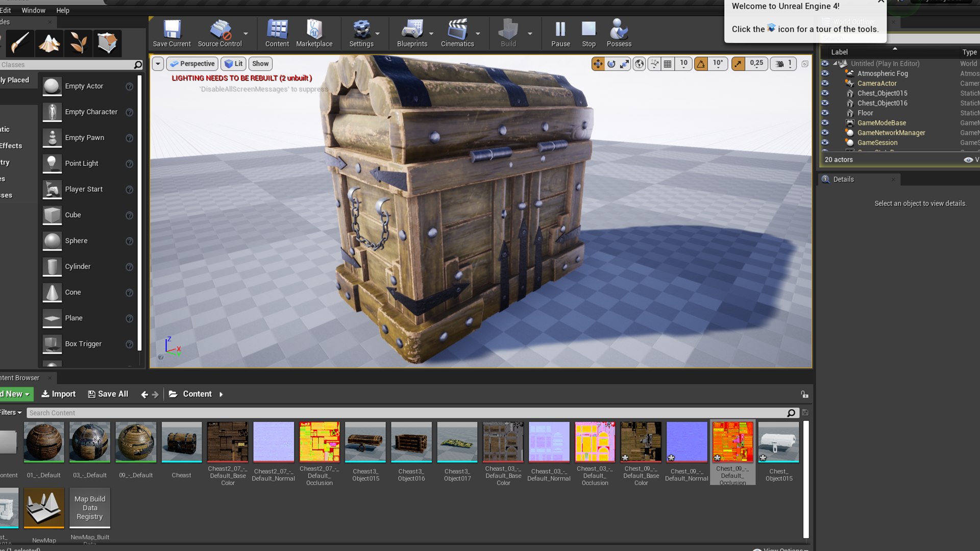The height and width of the screenshot is (551, 980).
Task: Select the Foliage mode plant icon
Action: (x=78, y=43)
